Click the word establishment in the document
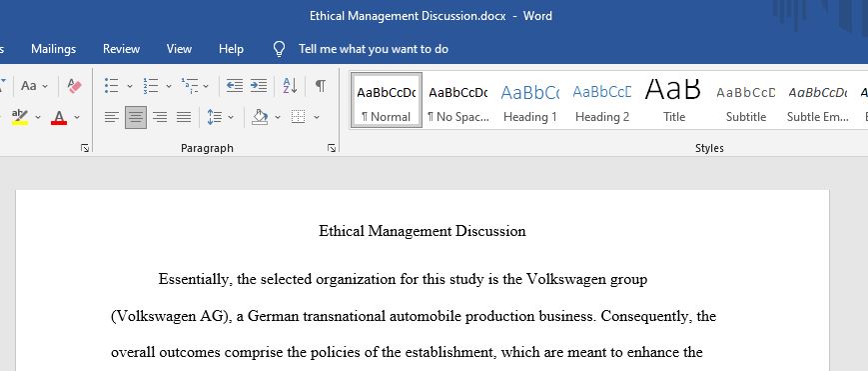This screenshot has width=868, height=371. pyautogui.click(x=451, y=352)
